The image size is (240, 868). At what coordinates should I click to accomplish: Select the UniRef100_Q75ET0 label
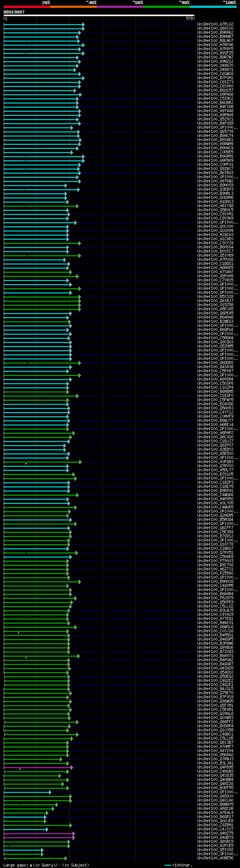point(215,693)
